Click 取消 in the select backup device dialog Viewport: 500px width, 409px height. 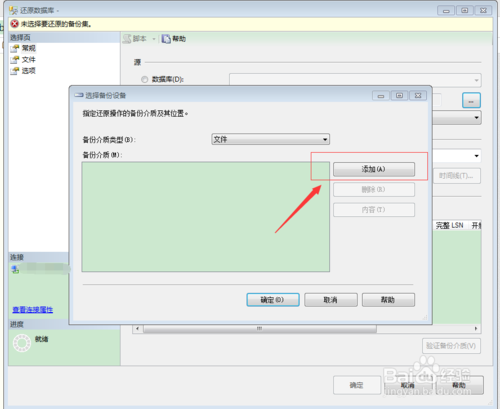(x=331, y=300)
